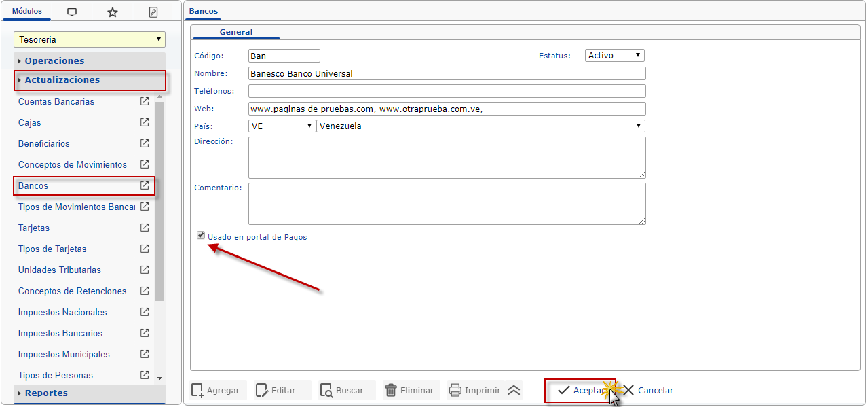Open the Venezuela country name dropdown

coord(480,126)
